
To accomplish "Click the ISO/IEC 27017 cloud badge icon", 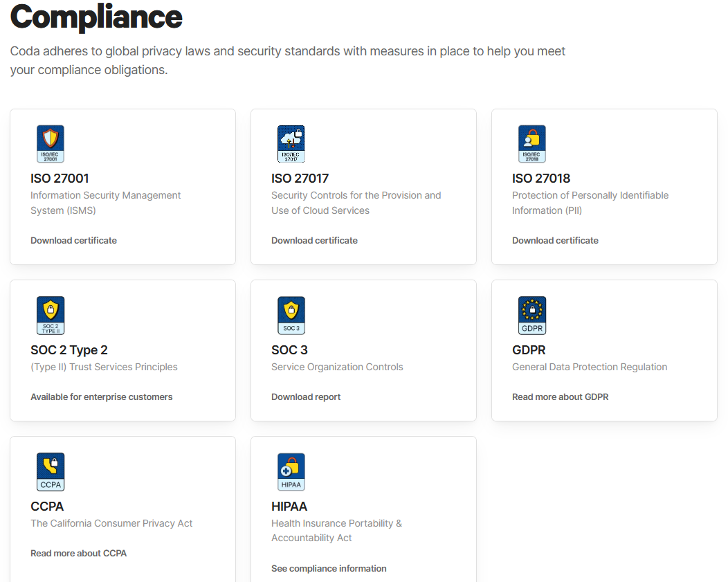I will click(x=291, y=144).
